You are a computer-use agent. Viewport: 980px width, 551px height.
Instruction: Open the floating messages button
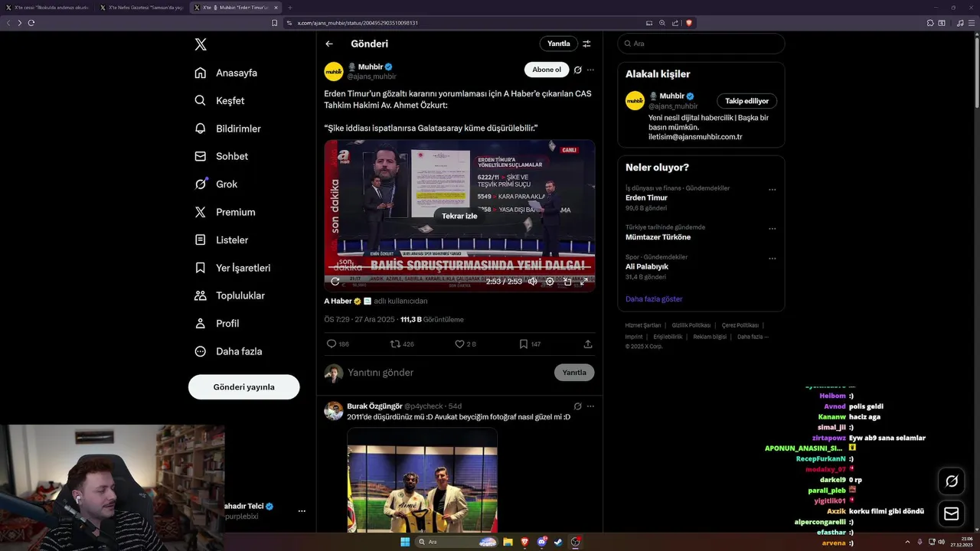(952, 514)
